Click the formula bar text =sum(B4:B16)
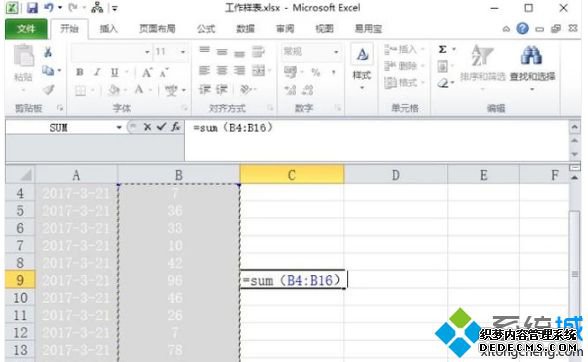The width and height of the screenshot is (588, 362). coord(232,128)
